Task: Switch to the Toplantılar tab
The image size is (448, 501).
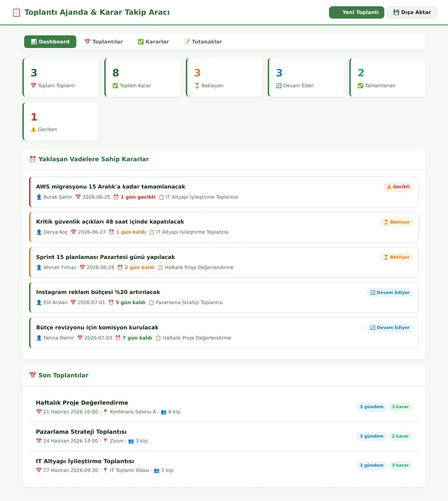Action: click(x=104, y=42)
